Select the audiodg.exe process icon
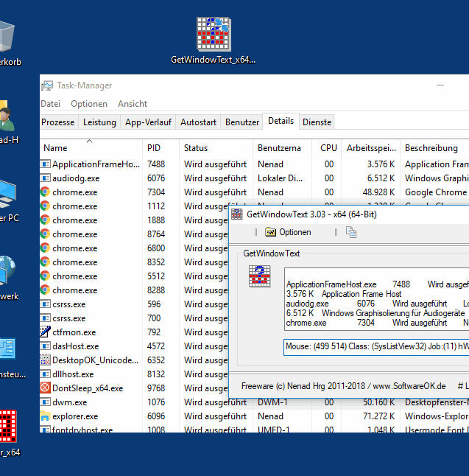Viewport: 469px width, 476px height. coord(45,178)
